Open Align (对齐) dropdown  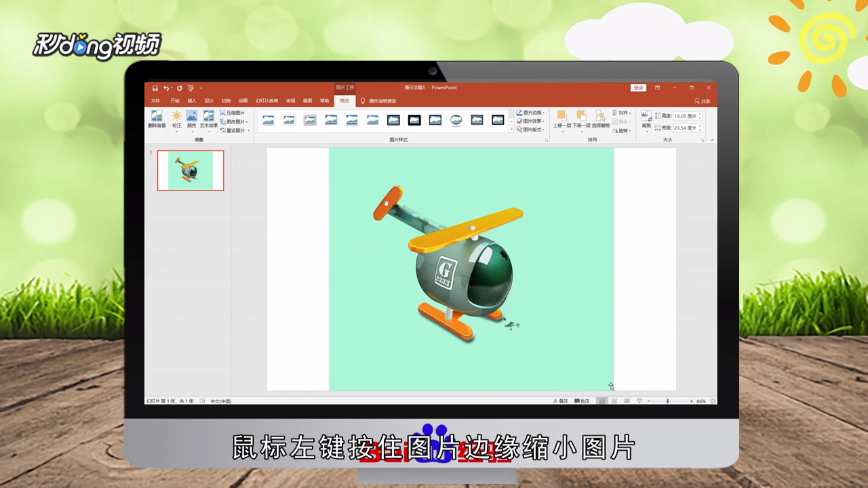pyautogui.click(x=622, y=113)
